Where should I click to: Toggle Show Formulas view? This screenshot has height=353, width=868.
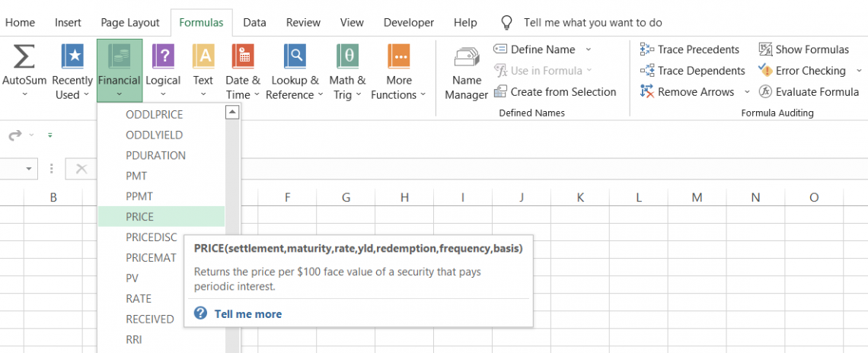click(803, 49)
